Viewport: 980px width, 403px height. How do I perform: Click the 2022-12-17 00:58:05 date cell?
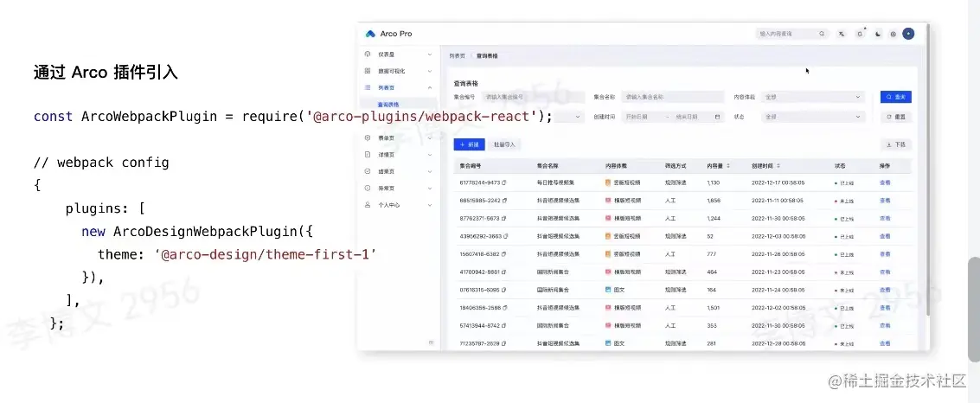778,183
